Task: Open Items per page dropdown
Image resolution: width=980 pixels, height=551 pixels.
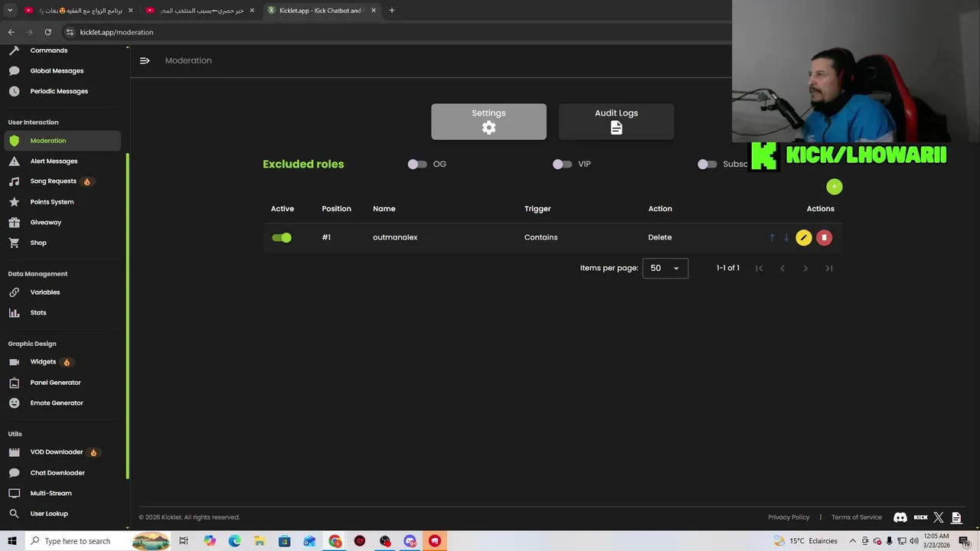Action: tap(665, 268)
